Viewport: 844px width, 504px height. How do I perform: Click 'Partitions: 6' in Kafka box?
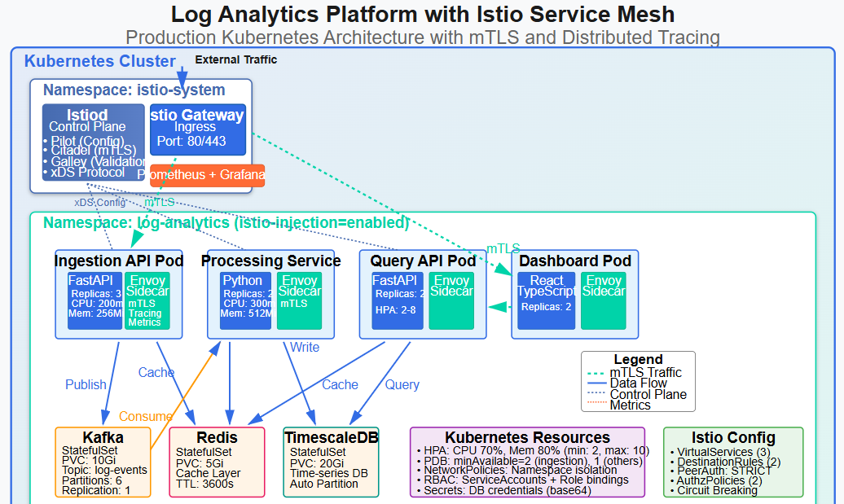(x=92, y=480)
